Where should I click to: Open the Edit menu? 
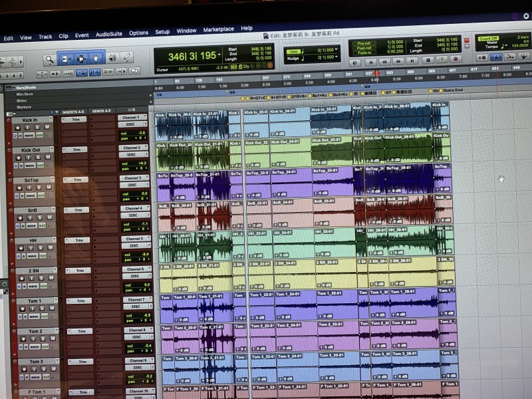click(x=9, y=39)
